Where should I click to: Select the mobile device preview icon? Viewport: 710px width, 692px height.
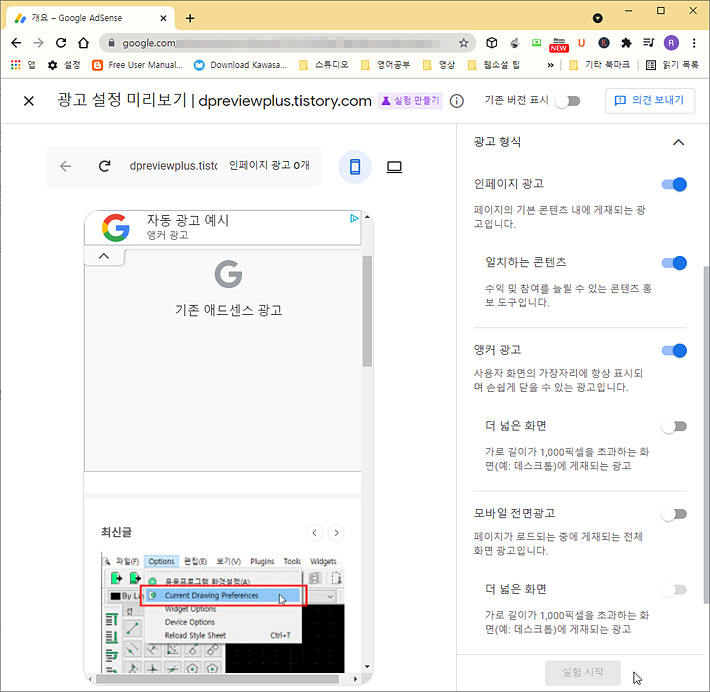pyautogui.click(x=355, y=167)
